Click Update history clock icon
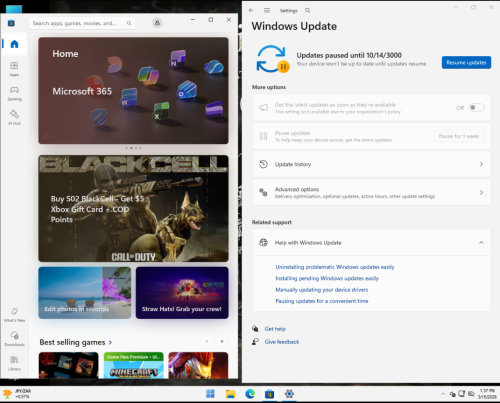 (x=263, y=164)
